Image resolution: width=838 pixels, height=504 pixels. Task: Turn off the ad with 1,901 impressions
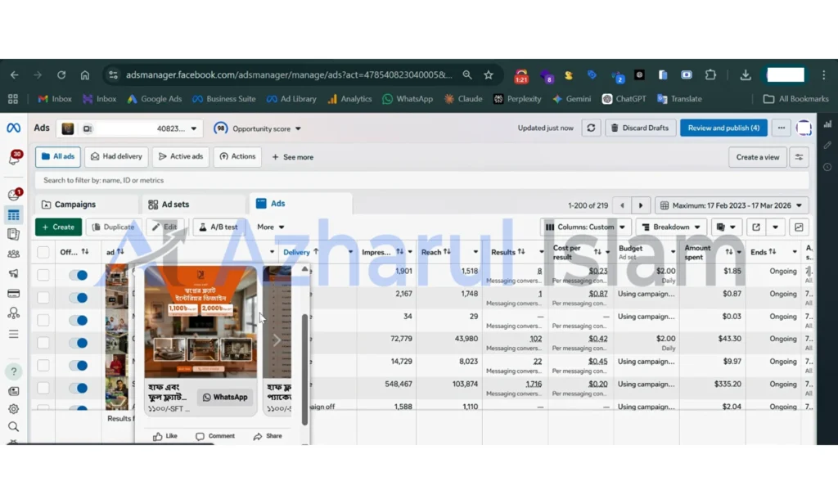(78, 275)
